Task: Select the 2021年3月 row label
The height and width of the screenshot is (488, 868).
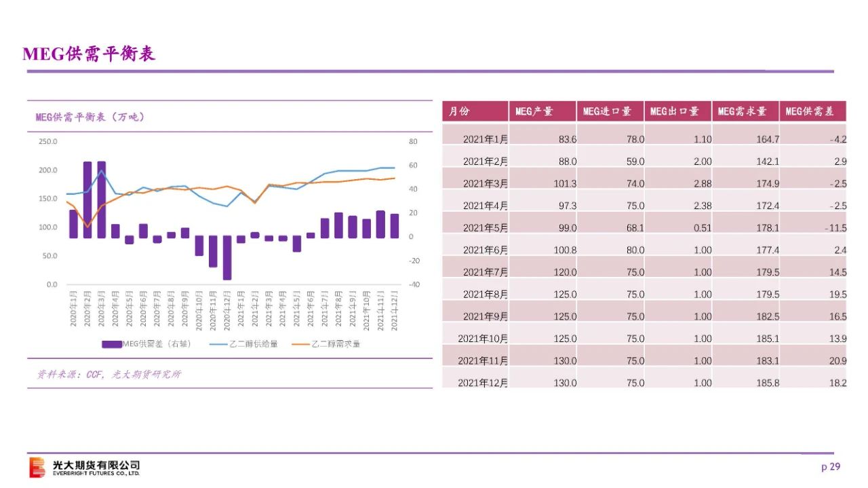Action: [x=486, y=184]
